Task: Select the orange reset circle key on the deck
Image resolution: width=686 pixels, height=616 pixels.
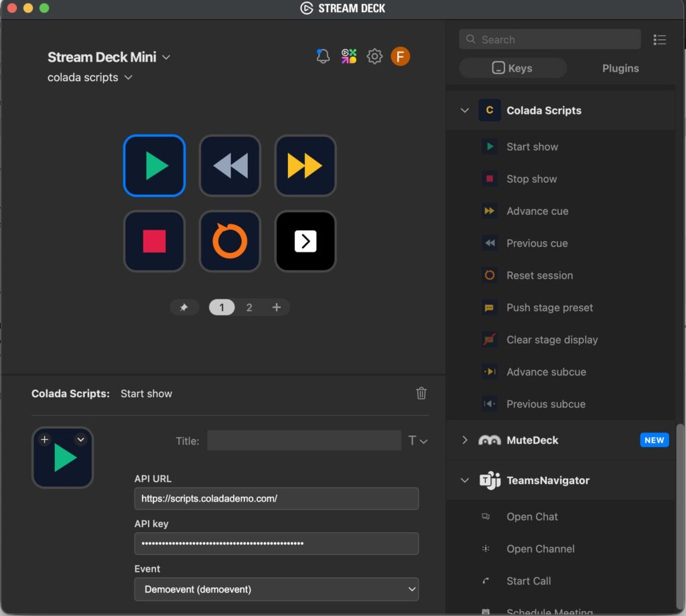Action: [230, 241]
